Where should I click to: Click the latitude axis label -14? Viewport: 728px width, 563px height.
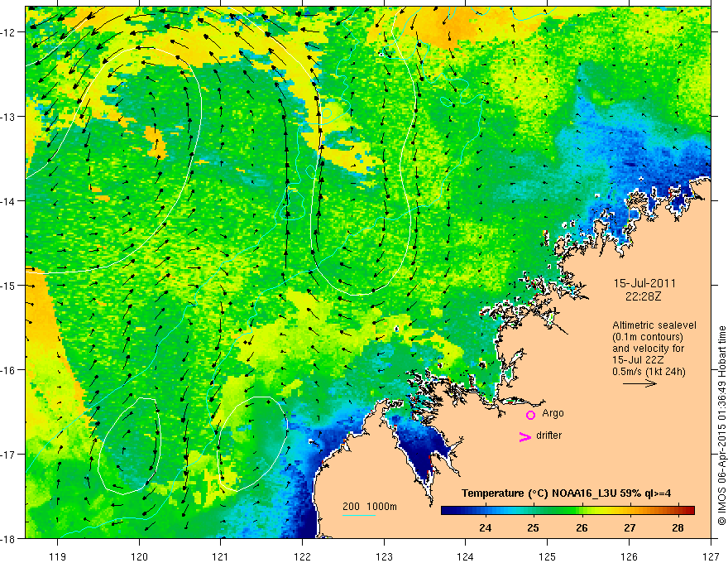[10, 201]
